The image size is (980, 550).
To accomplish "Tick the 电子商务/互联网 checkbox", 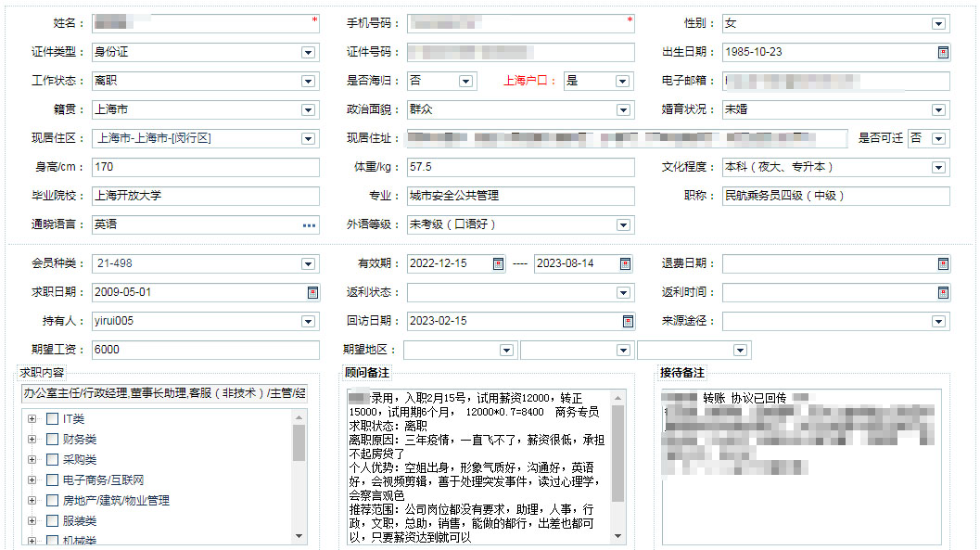I will (53, 480).
